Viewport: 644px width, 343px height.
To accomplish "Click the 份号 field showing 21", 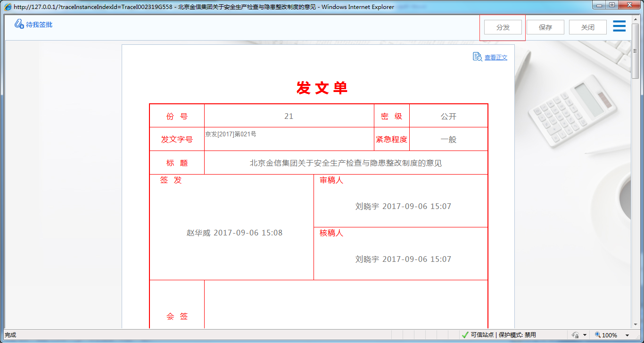I will point(289,115).
